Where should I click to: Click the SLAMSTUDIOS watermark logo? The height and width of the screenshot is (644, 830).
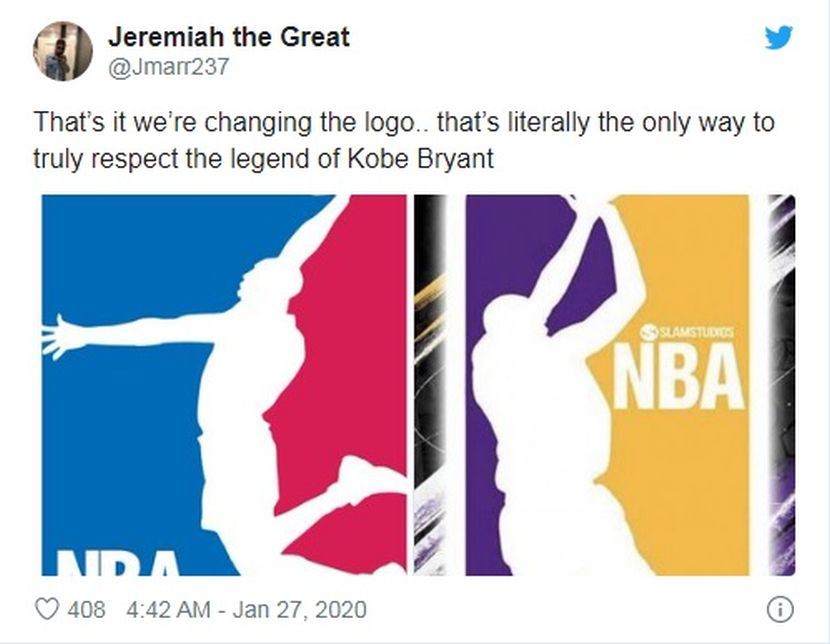[687, 332]
